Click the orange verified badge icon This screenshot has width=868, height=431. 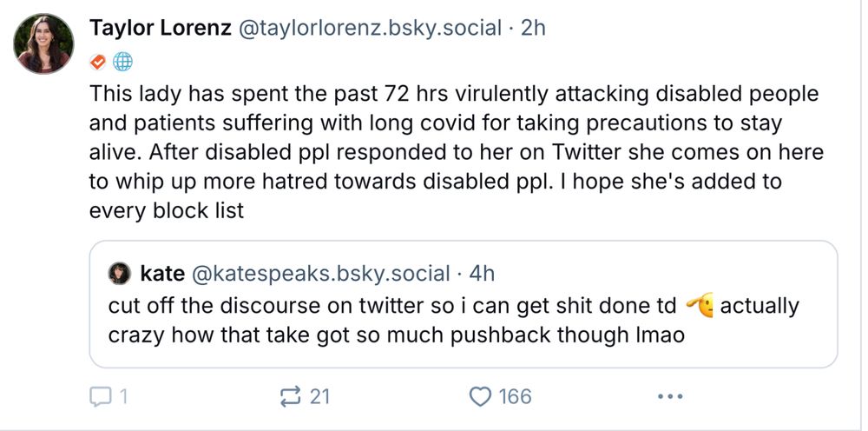pyautogui.click(x=98, y=63)
